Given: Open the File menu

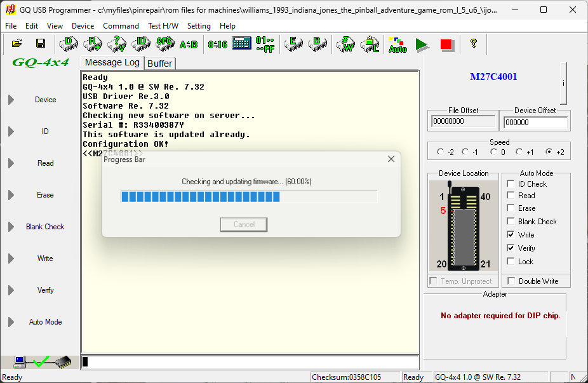Looking at the screenshot, I should click(11, 26).
